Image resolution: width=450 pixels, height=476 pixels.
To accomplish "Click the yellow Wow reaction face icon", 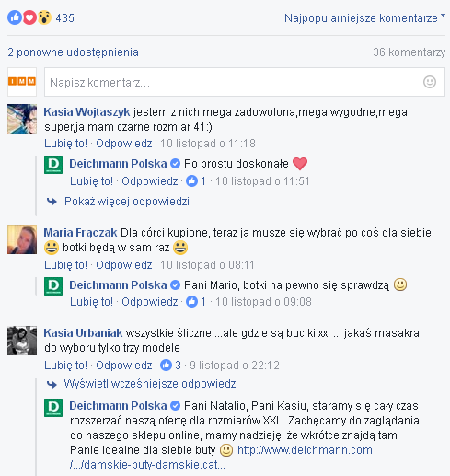I will click(x=44, y=17).
